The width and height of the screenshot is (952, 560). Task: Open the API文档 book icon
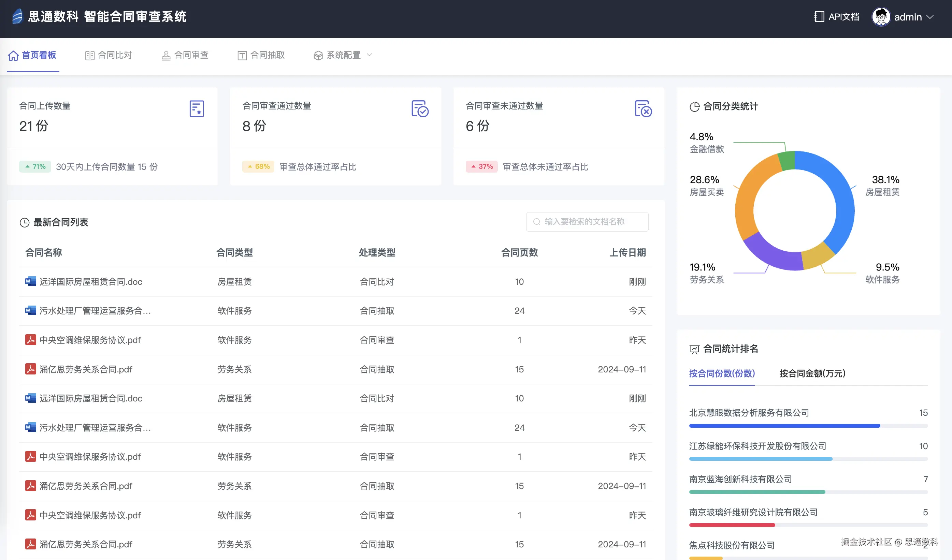(x=819, y=17)
